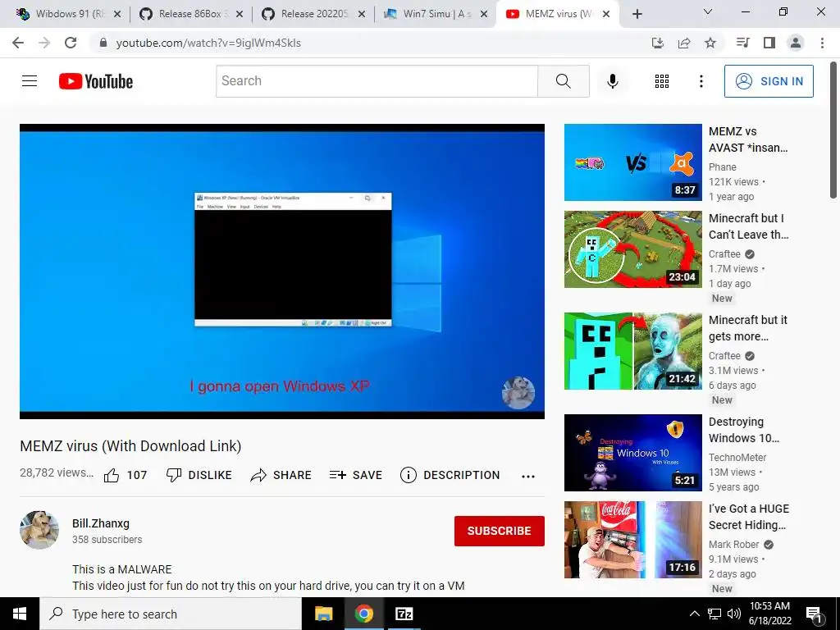
Task: Add a new browser tab
Action: click(637, 15)
